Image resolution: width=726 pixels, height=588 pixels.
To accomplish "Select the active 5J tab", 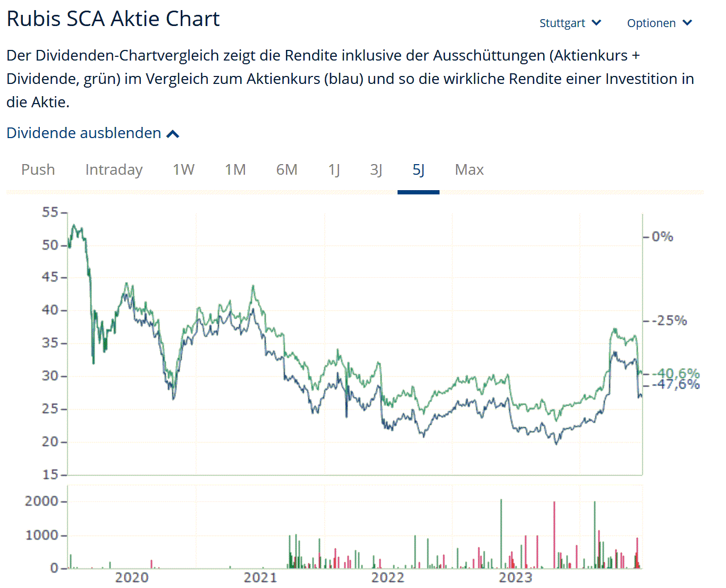I will click(418, 170).
